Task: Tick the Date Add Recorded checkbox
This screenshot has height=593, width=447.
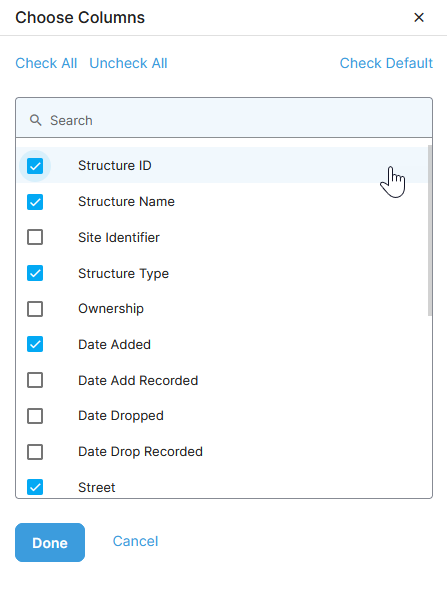Action: 35,380
